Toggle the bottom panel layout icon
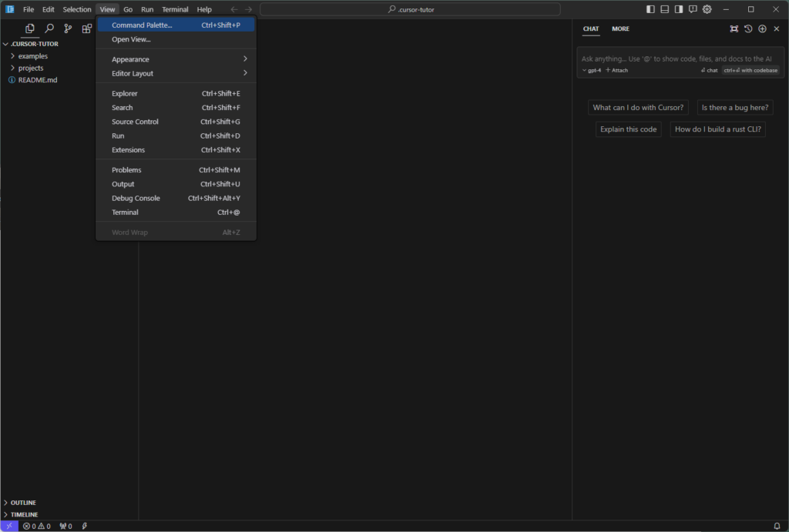The width and height of the screenshot is (789, 532). [x=665, y=9]
